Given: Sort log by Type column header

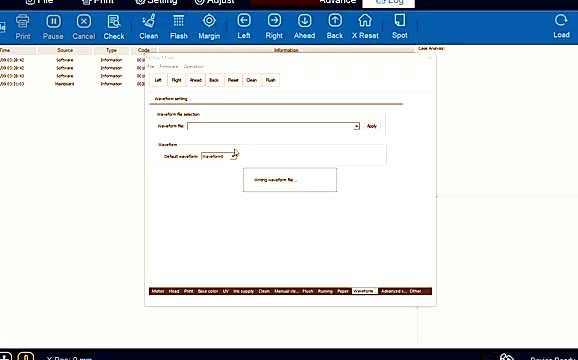Looking at the screenshot, I should 111,50.
